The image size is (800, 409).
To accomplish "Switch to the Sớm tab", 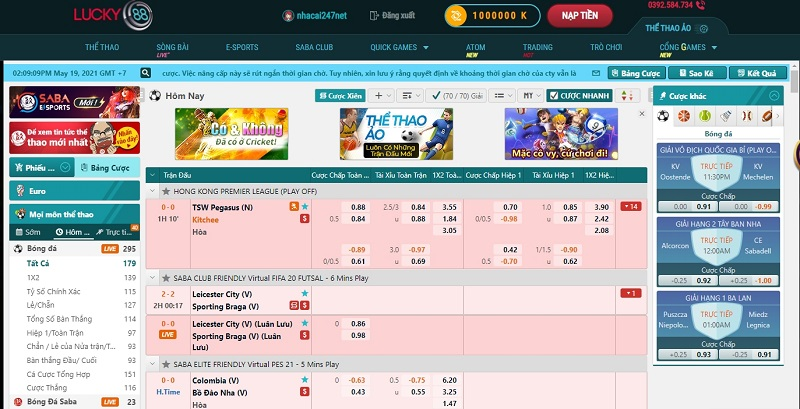I will [32, 231].
